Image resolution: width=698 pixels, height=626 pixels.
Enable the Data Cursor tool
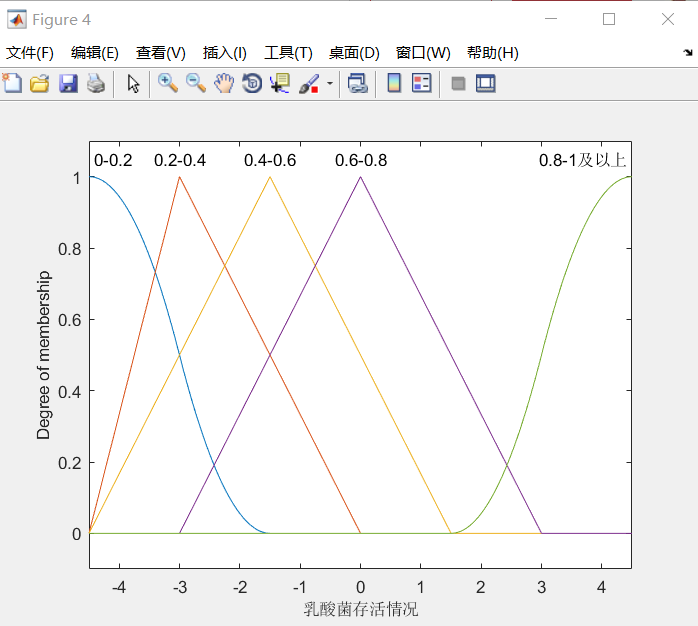tap(280, 83)
